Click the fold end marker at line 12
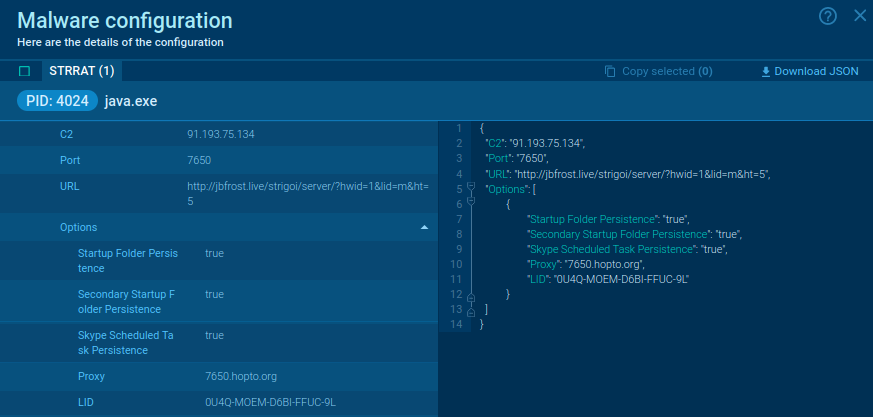873x417 pixels. (x=470, y=294)
